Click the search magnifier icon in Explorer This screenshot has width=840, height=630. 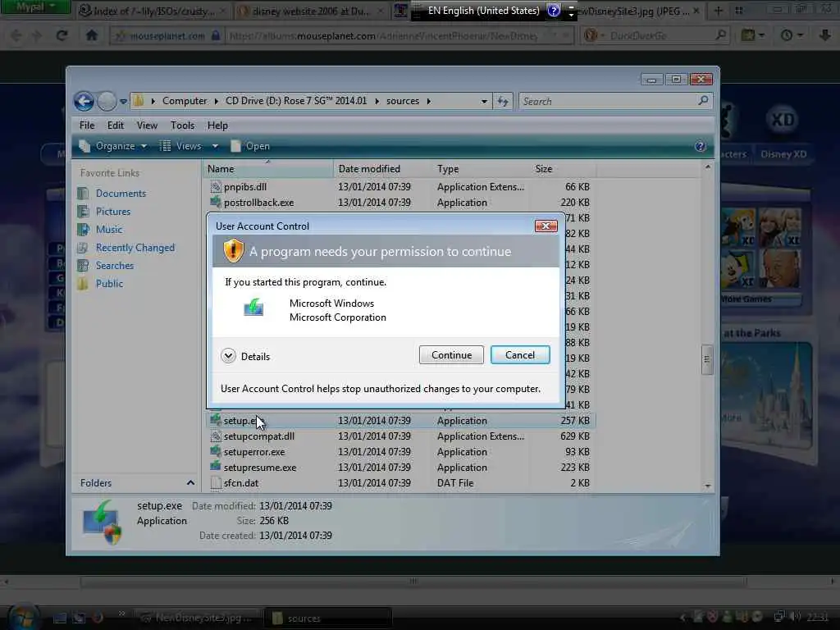coord(703,101)
